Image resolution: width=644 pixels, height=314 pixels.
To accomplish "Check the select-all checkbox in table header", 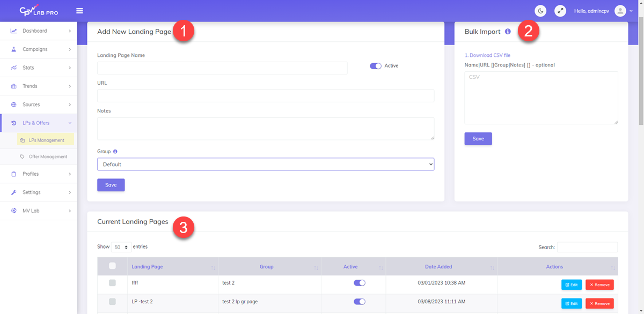I will [112, 266].
